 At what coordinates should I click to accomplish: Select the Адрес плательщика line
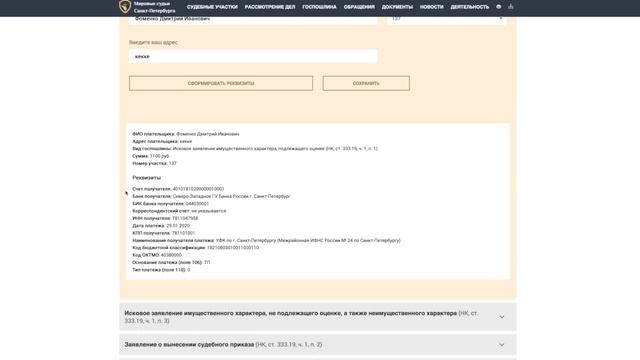tap(162, 141)
